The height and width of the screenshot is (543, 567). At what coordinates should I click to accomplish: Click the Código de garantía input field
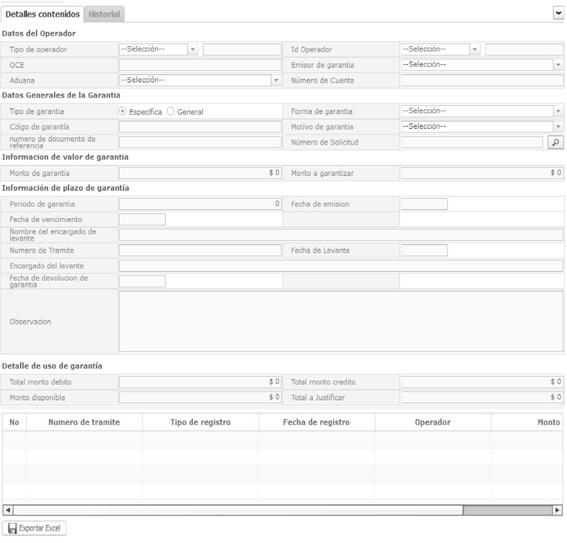[x=200, y=127]
